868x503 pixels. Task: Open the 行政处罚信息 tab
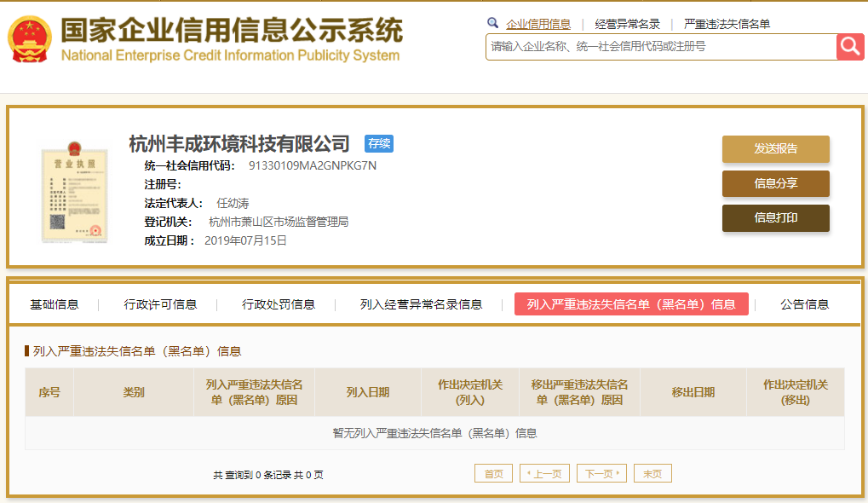click(279, 304)
